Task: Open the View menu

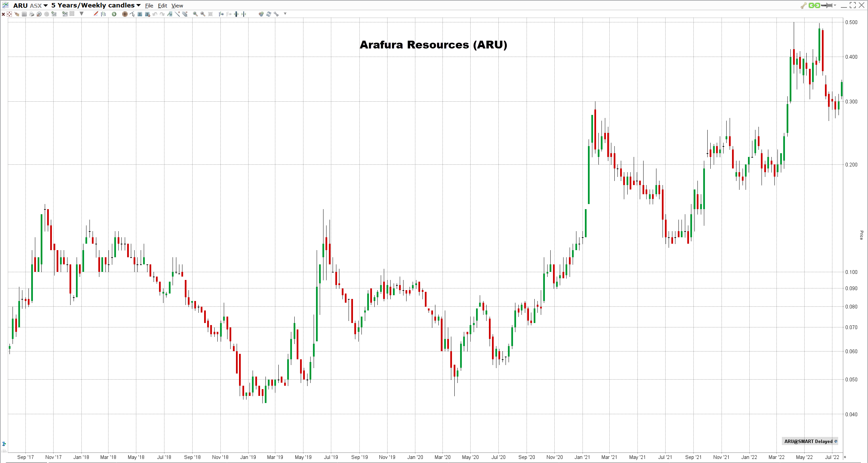Action: click(x=177, y=6)
